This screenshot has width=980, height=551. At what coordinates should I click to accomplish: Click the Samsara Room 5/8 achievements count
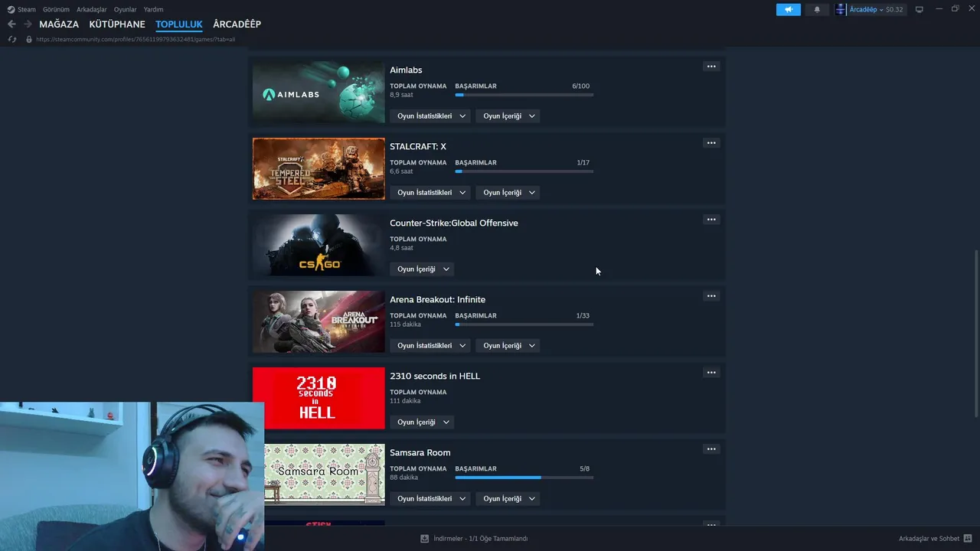tap(585, 468)
